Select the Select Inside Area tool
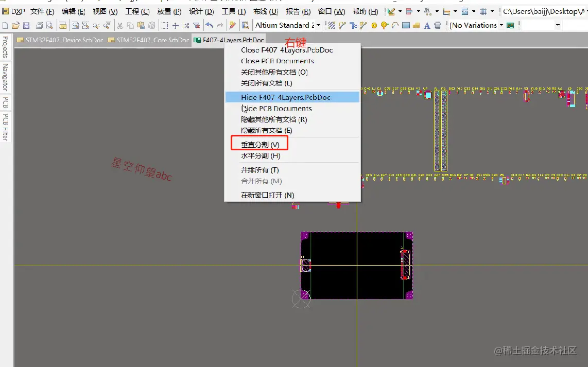The image size is (588, 367). click(x=164, y=26)
